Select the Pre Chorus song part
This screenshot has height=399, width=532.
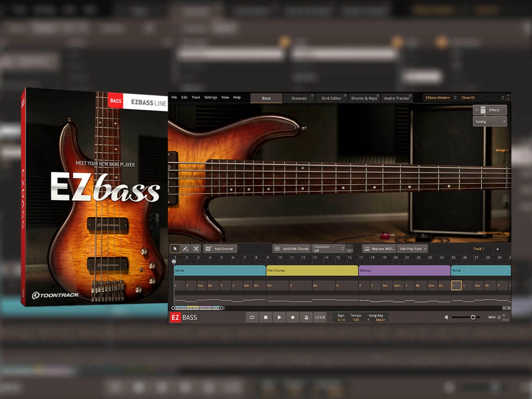(x=312, y=271)
